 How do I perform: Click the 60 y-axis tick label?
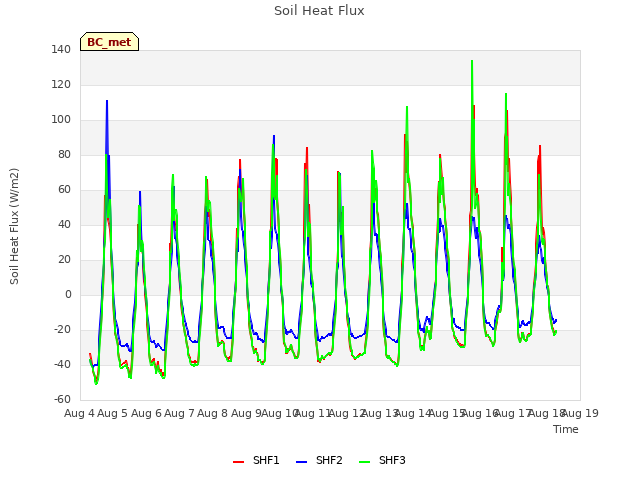pos(64,189)
